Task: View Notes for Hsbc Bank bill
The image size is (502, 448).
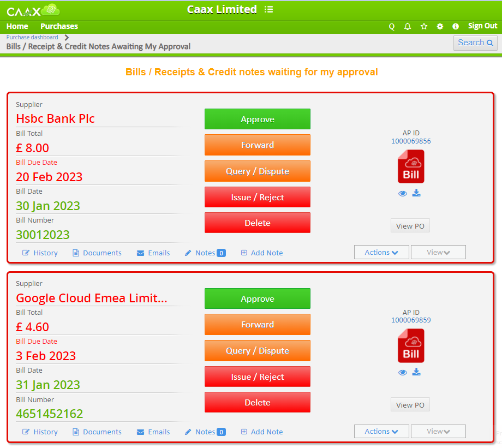Action: [205, 253]
